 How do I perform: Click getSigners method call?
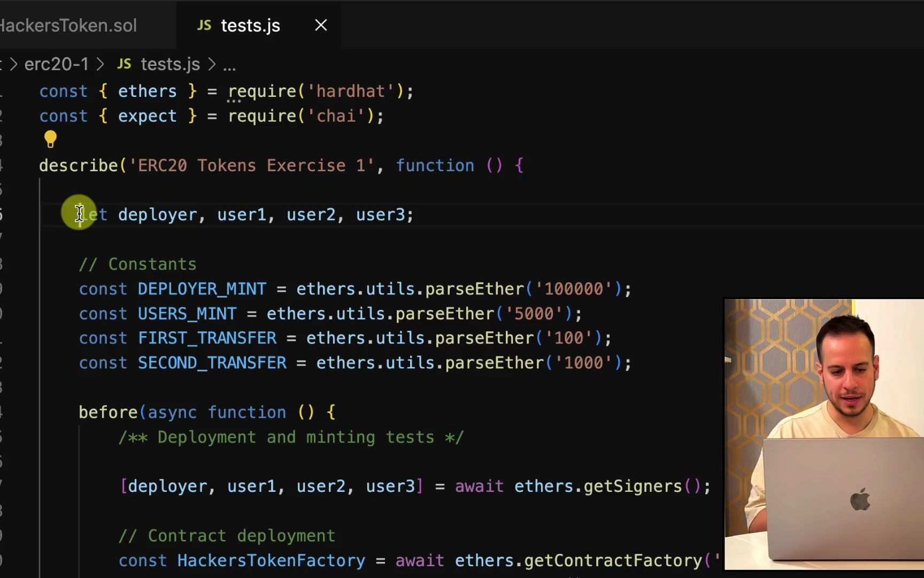click(633, 486)
